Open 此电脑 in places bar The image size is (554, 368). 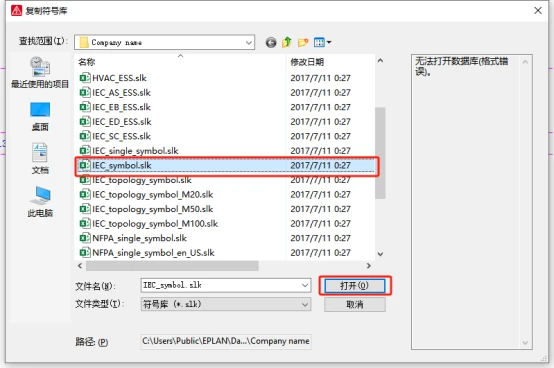tap(40, 202)
